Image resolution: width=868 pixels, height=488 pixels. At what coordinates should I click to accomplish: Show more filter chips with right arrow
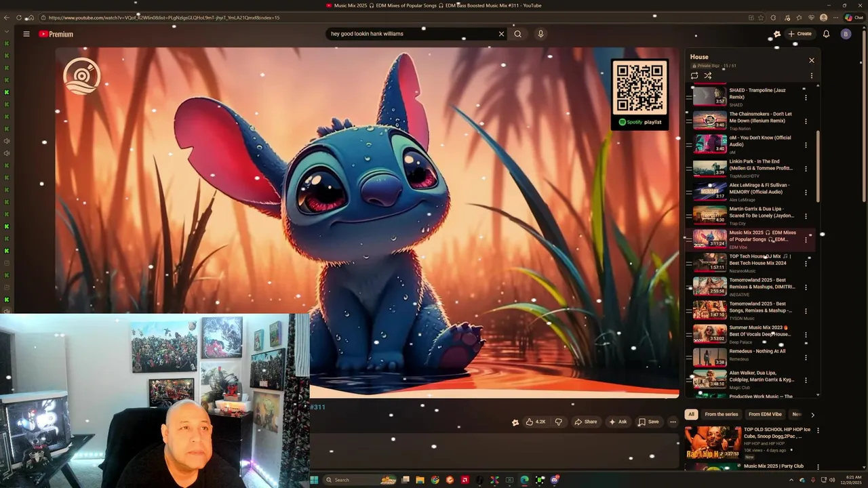click(x=812, y=415)
